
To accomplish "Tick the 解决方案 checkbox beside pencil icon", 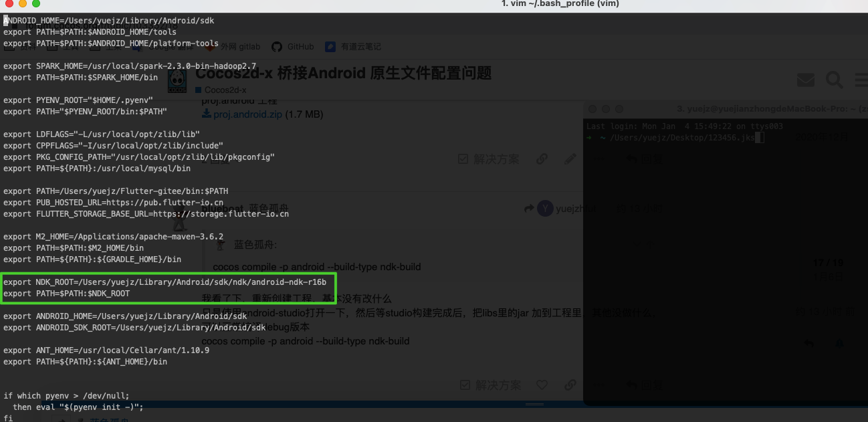I will click(463, 159).
